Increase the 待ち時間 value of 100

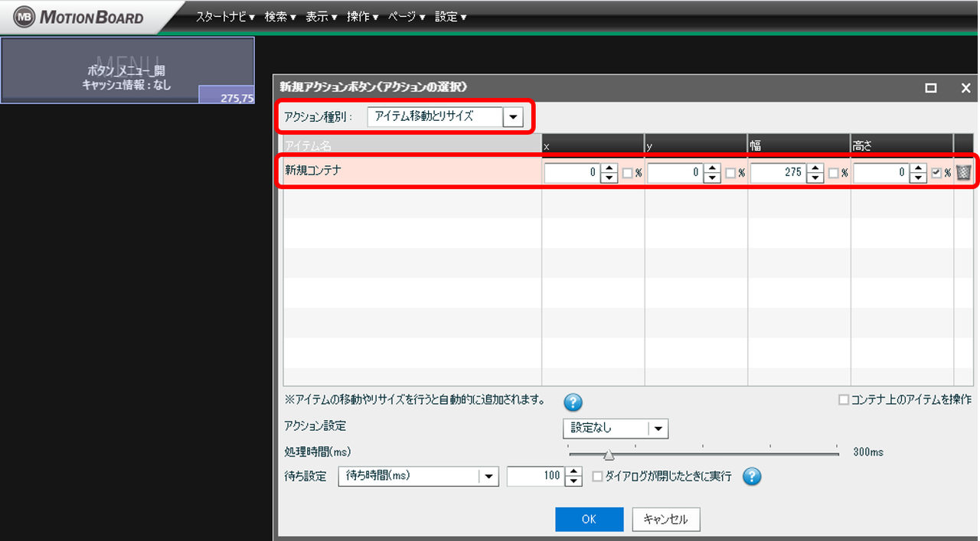tap(573, 472)
